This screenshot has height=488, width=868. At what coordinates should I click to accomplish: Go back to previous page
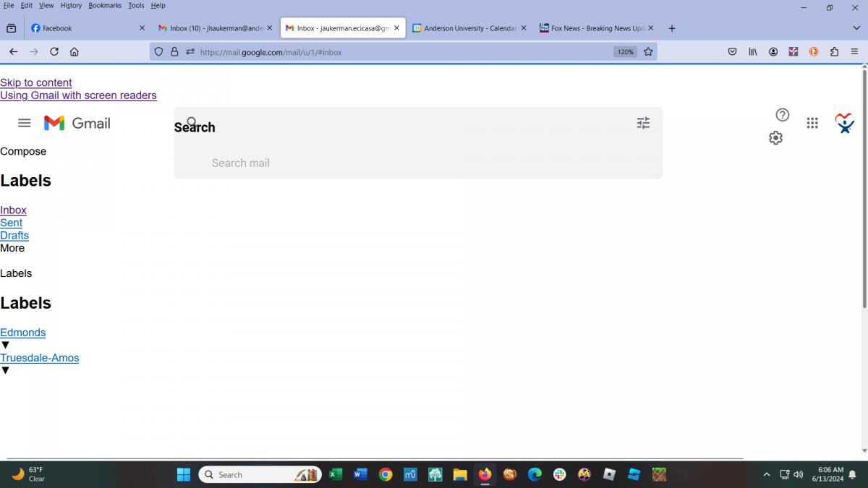click(x=13, y=52)
